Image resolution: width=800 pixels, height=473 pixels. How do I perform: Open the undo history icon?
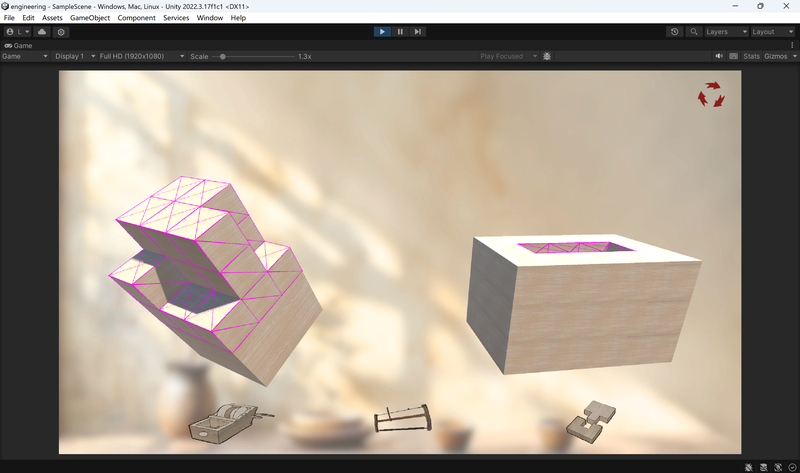674,32
